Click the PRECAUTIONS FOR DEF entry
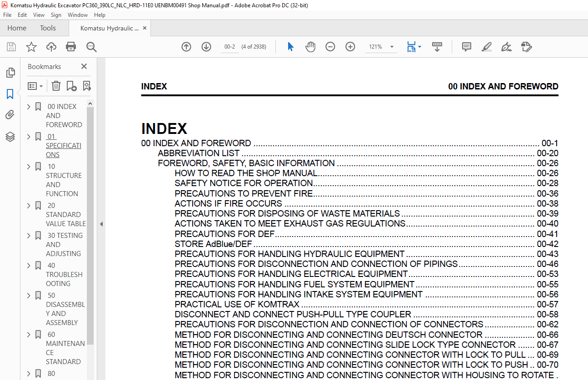The image size is (588, 380). (224, 234)
